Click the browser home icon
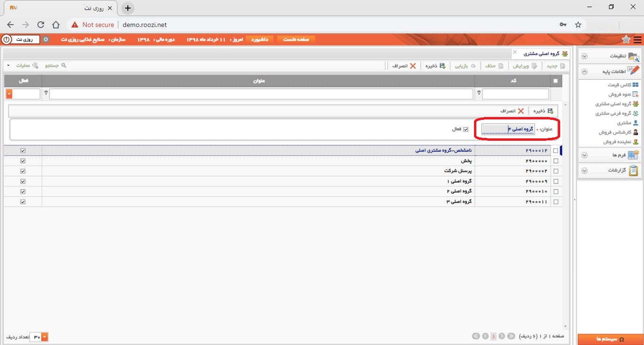Viewport: 644px width, 345px height. [x=56, y=25]
